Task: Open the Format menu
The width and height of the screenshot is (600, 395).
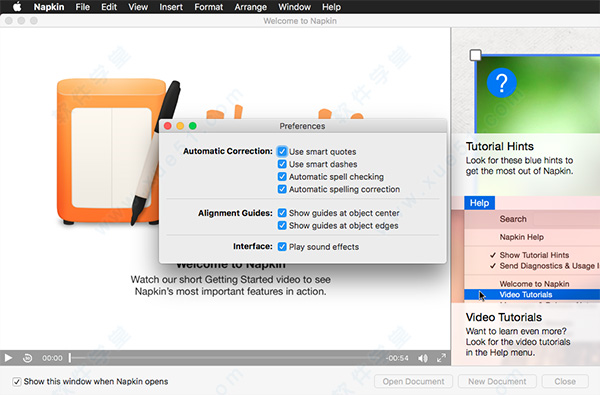Action: click(x=209, y=7)
